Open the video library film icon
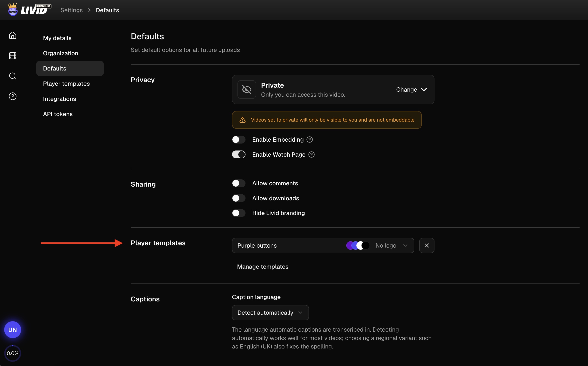This screenshot has height=366, width=588. [13, 56]
